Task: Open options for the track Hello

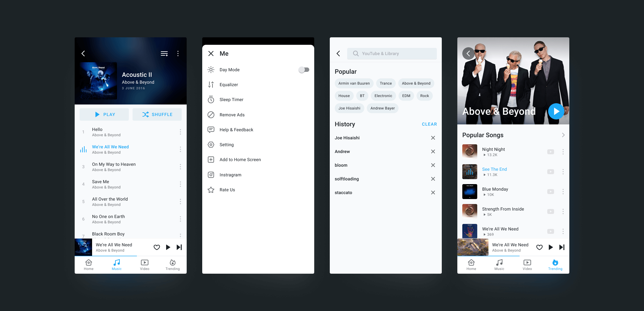Action: pyautogui.click(x=180, y=132)
